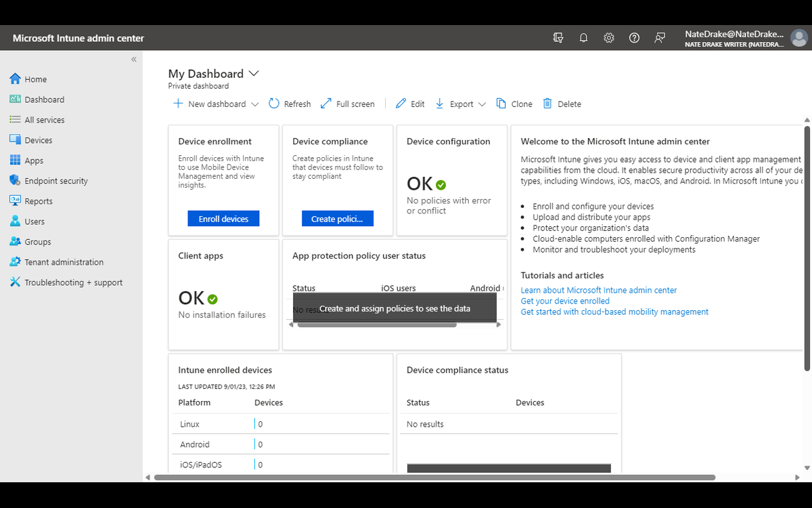Open Learn about Microsoft Intune admin center link
812x508 pixels.
click(599, 290)
